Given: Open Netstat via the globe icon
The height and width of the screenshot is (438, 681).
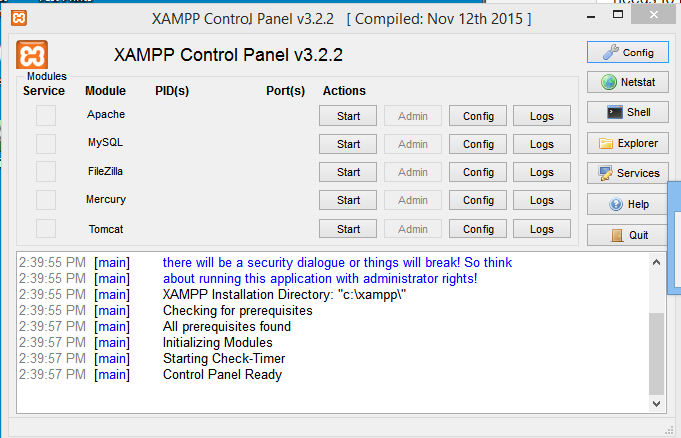Looking at the screenshot, I should 628,82.
